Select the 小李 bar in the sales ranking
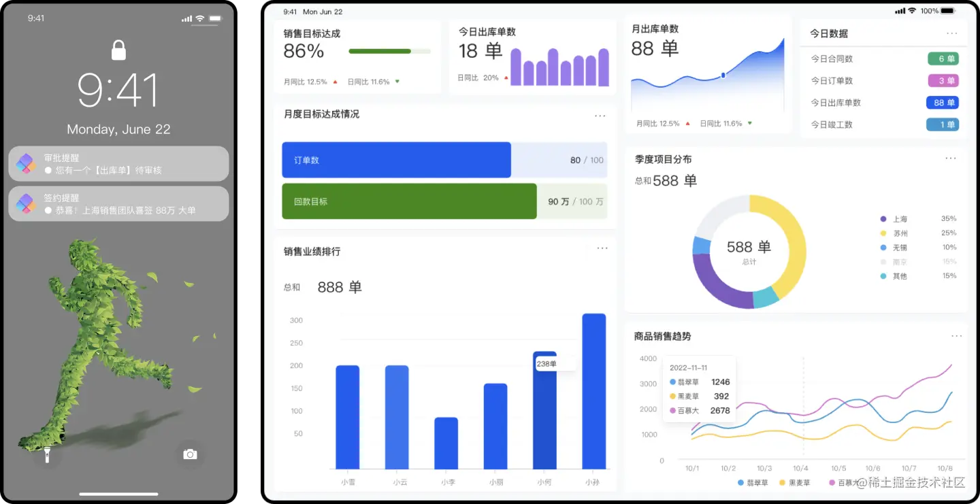This screenshot has width=980, height=504. click(446, 443)
